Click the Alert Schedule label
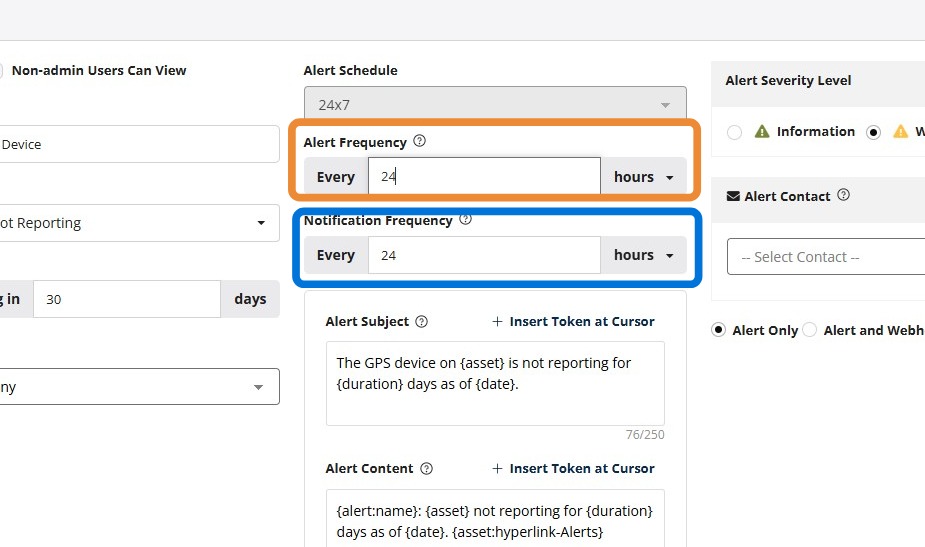The height and width of the screenshot is (547, 925). click(350, 70)
